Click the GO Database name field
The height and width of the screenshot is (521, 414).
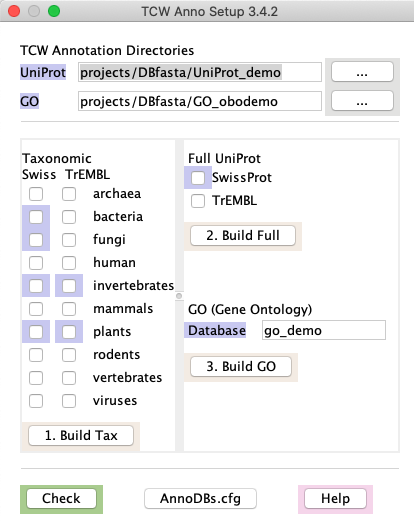pyautogui.click(x=324, y=330)
